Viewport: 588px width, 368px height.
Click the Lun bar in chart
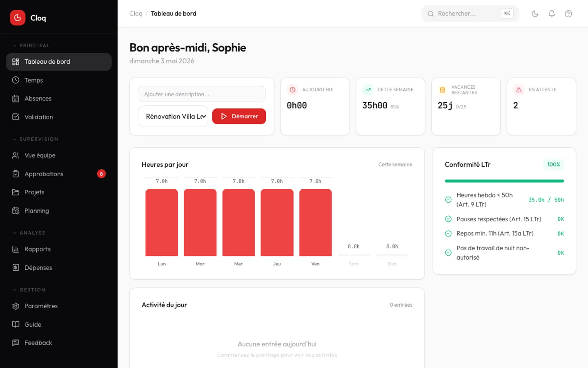pos(162,222)
